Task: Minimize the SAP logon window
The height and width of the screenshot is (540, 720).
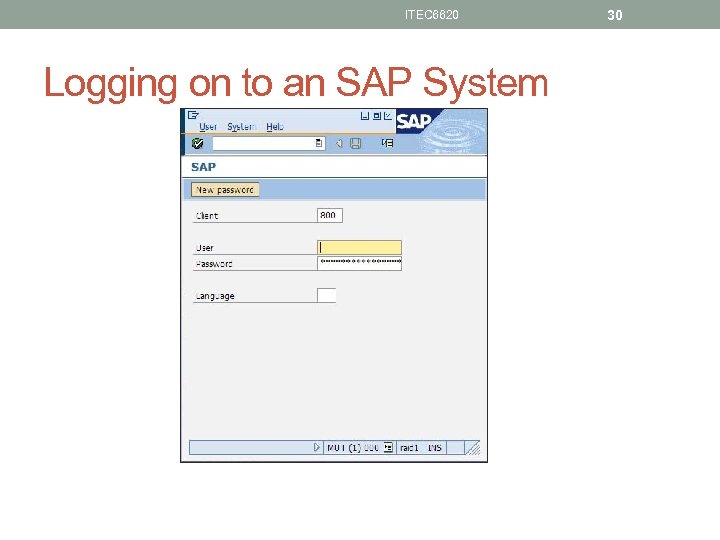Action: coord(365,116)
